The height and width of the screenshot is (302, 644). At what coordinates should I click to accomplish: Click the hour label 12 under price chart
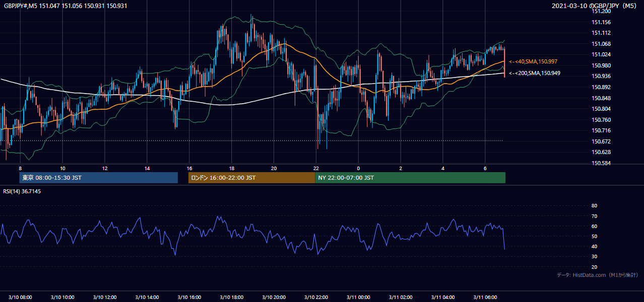click(104, 168)
